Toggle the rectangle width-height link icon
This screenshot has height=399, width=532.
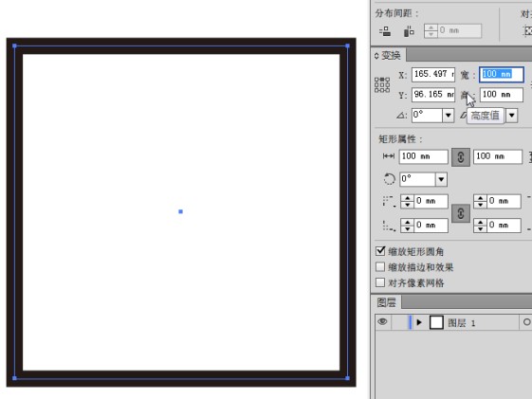coord(461,157)
